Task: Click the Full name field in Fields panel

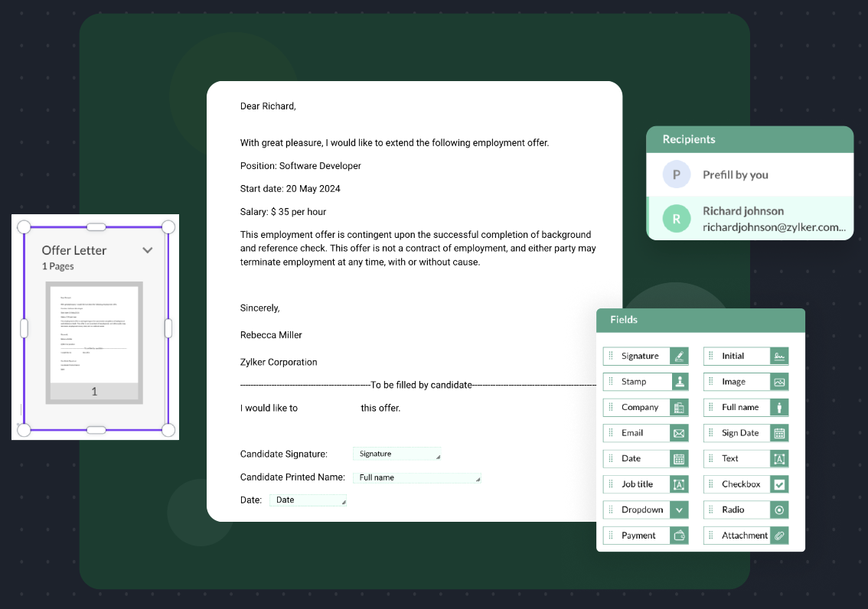Action: [745, 407]
